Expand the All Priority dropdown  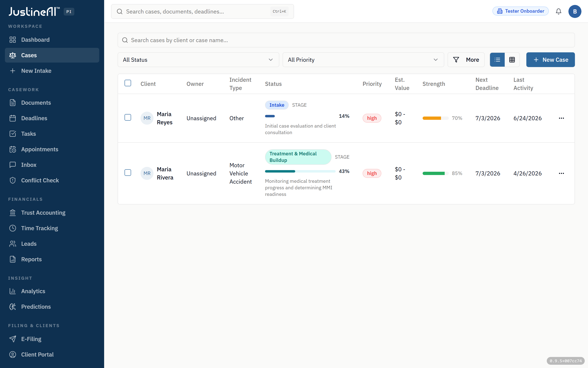[x=363, y=60]
